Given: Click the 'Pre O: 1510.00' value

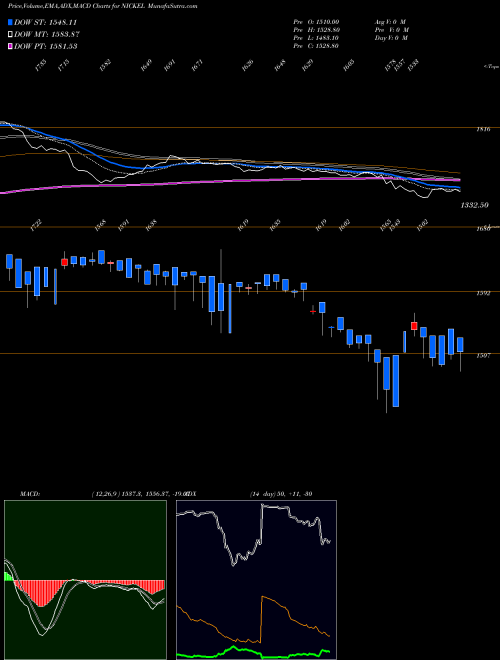Looking at the screenshot, I should (316, 22).
